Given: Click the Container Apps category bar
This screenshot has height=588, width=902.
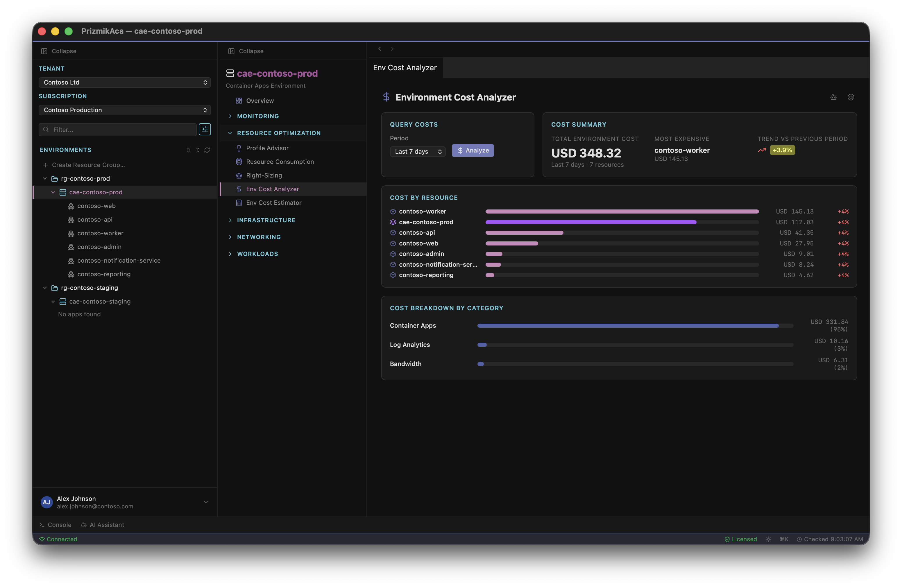Looking at the screenshot, I should (628, 325).
